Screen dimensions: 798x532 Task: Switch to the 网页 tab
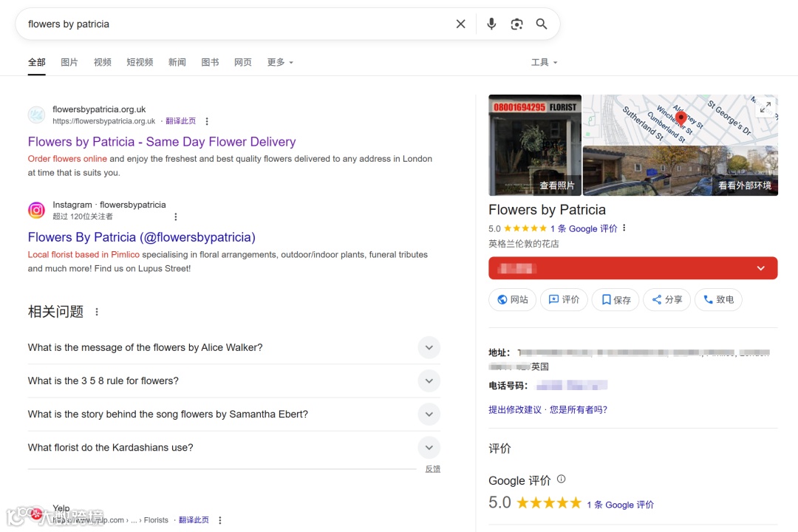243,62
